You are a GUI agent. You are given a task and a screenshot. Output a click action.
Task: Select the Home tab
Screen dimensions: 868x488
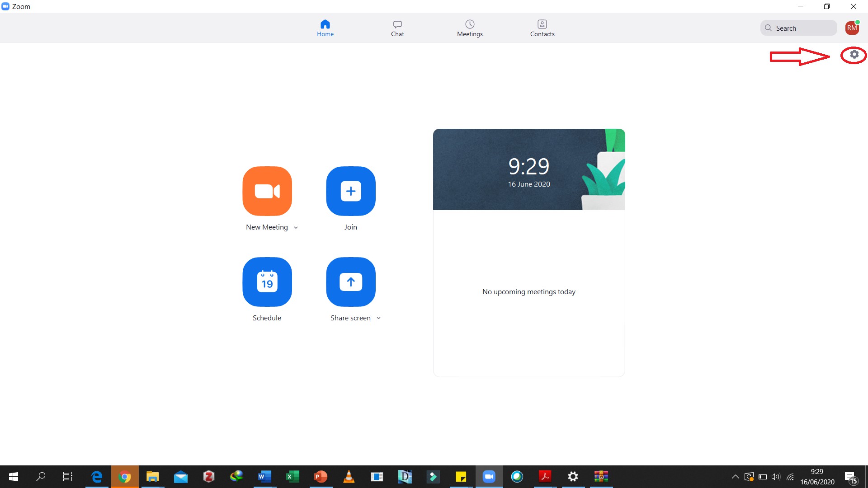point(325,28)
